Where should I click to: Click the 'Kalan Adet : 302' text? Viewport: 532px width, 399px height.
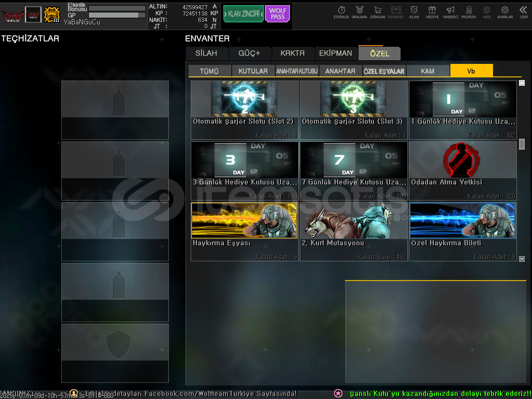click(x=491, y=135)
